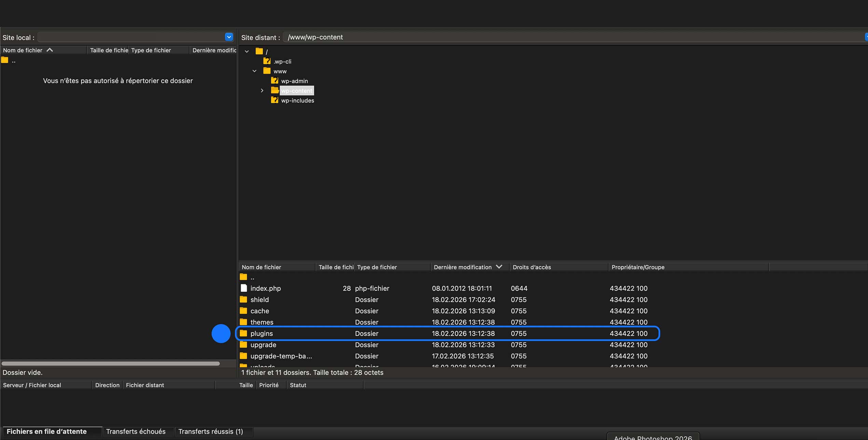
Task: Switch to Transferts réussis tab
Action: [x=210, y=431]
